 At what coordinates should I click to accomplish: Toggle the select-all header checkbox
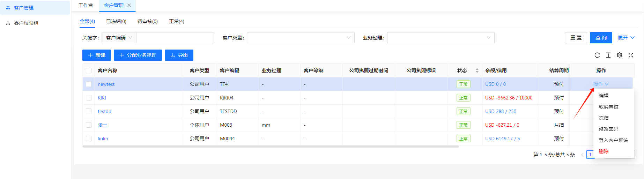[x=89, y=70]
